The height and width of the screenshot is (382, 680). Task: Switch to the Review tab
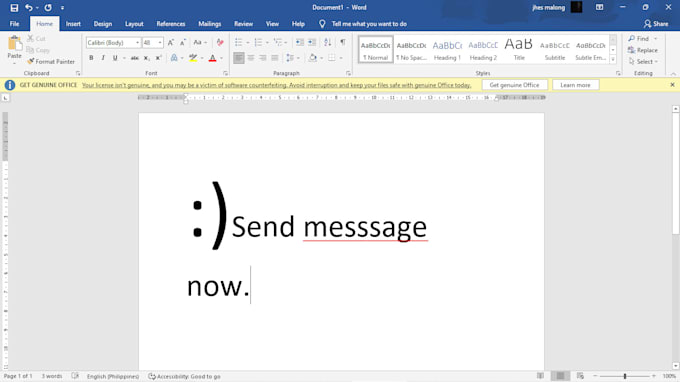click(243, 24)
